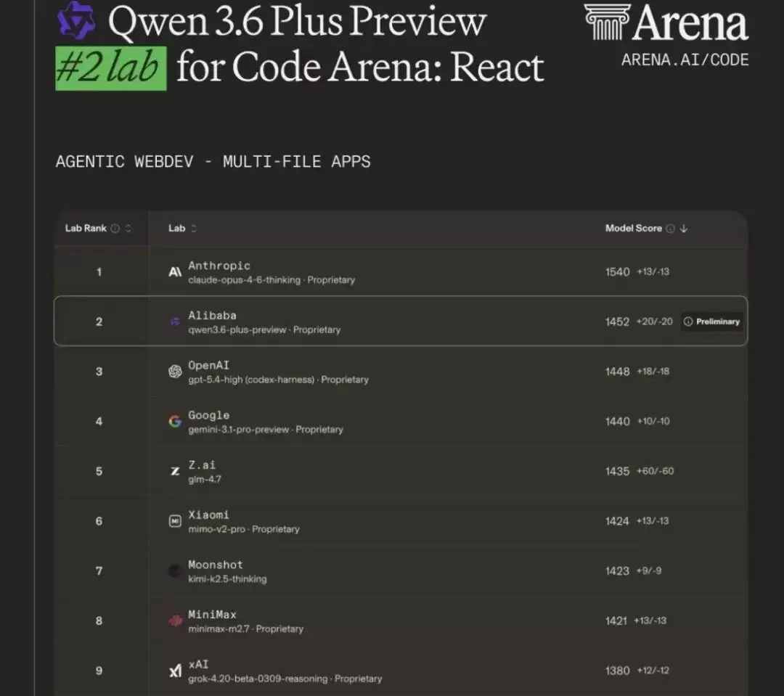Image resolution: width=784 pixels, height=696 pixels.
Task: Click minimax-m2.7 model name
Action: 219,629
